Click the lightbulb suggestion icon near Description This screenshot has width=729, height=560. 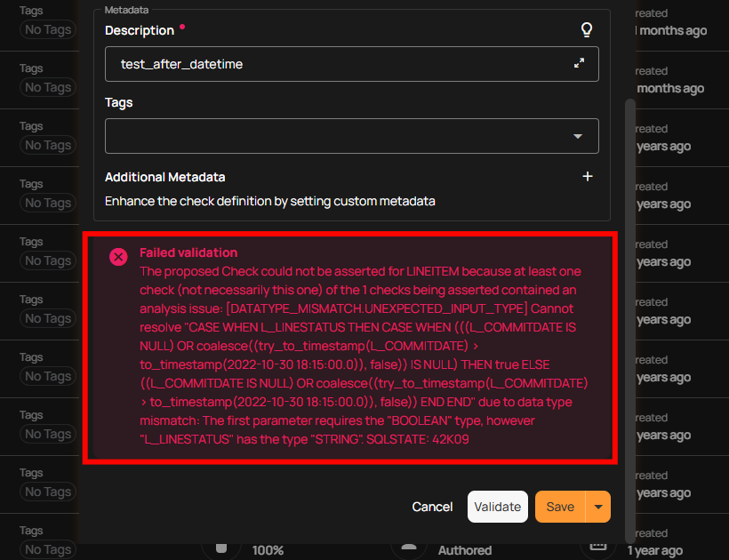(587, 29)
